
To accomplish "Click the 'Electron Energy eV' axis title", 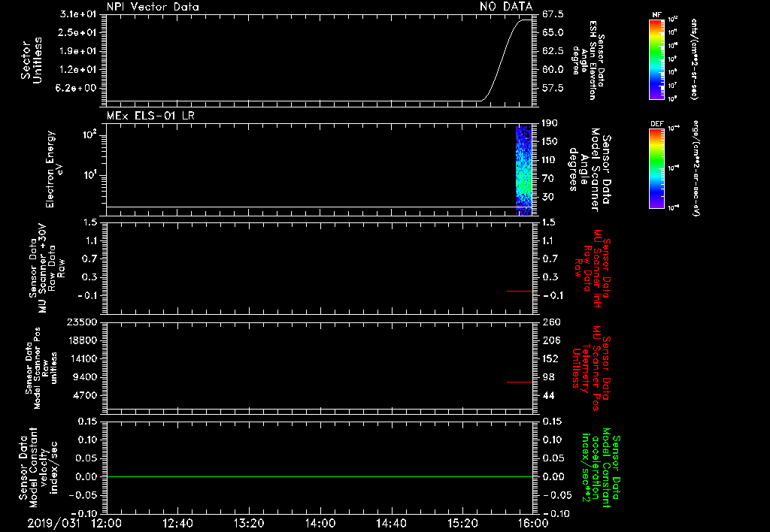I will click(x=54, y=169).
